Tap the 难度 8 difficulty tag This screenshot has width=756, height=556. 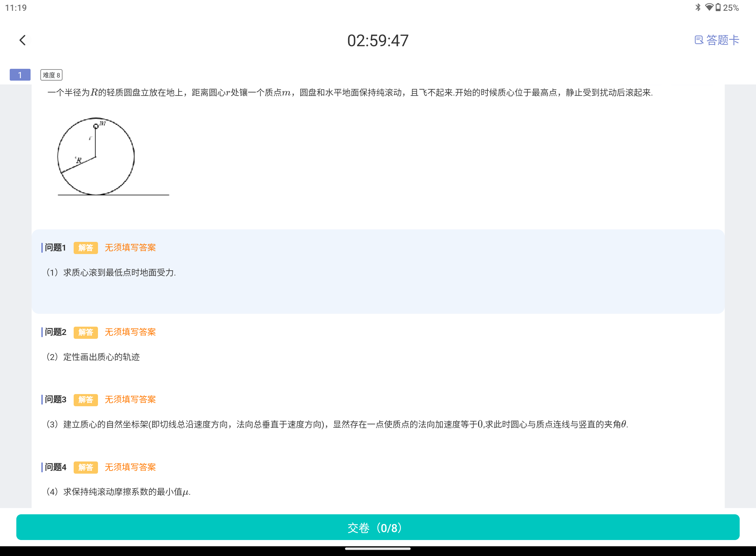pyautogui.click(x=51, y=75)
